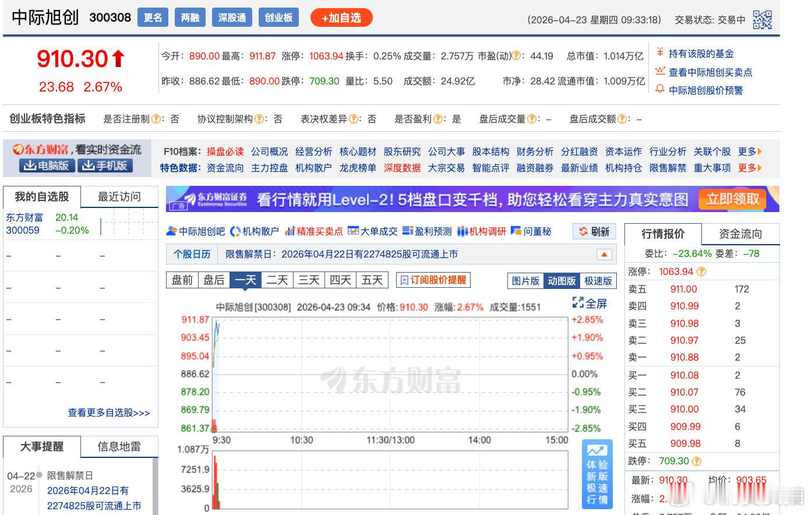Screen dimensions: 812x515
Task: Select 一天 chart period
Action: coord(246,280)
